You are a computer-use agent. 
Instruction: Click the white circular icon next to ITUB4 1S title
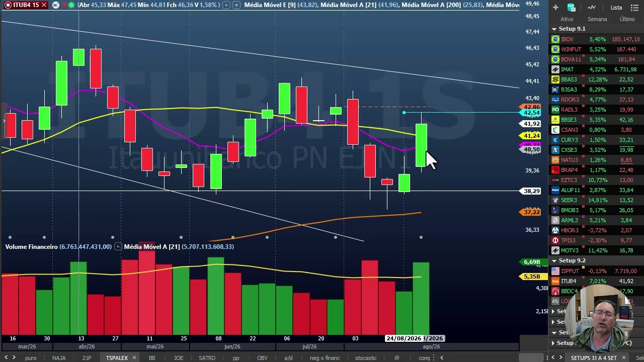(x=55, y=5)
